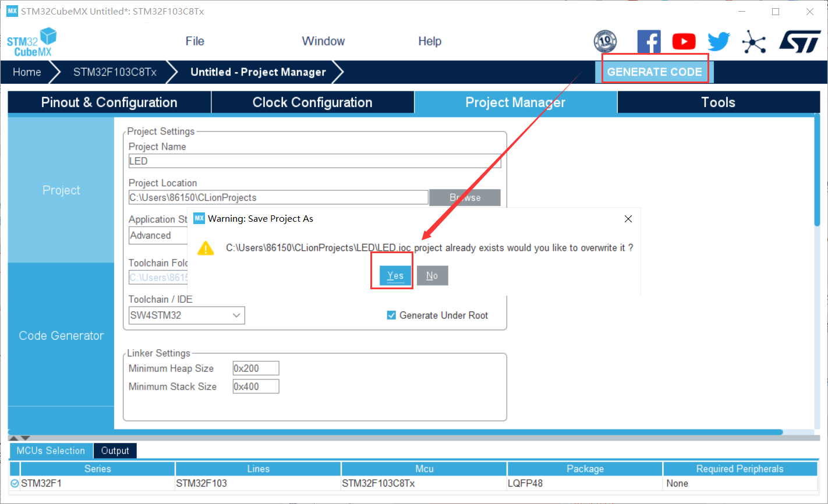Click the STM32CubeMX logo

(32, 42)
